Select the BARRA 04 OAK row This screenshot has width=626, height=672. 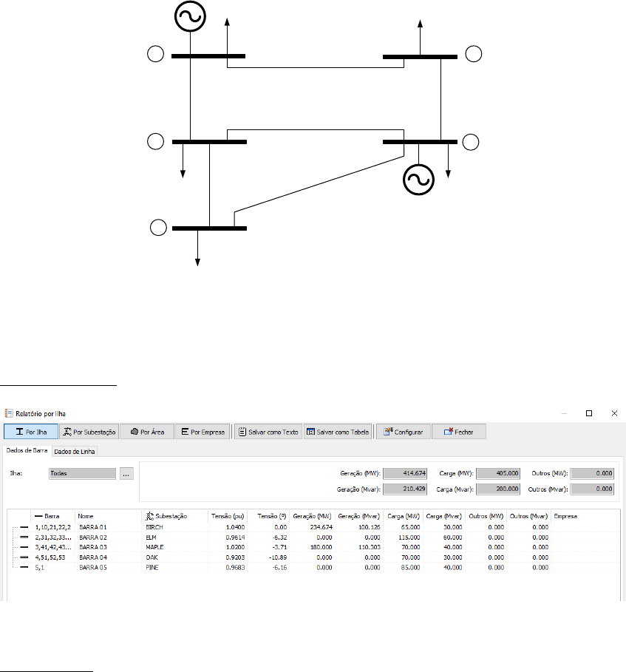pyautogui.click(x=96, y=556)
